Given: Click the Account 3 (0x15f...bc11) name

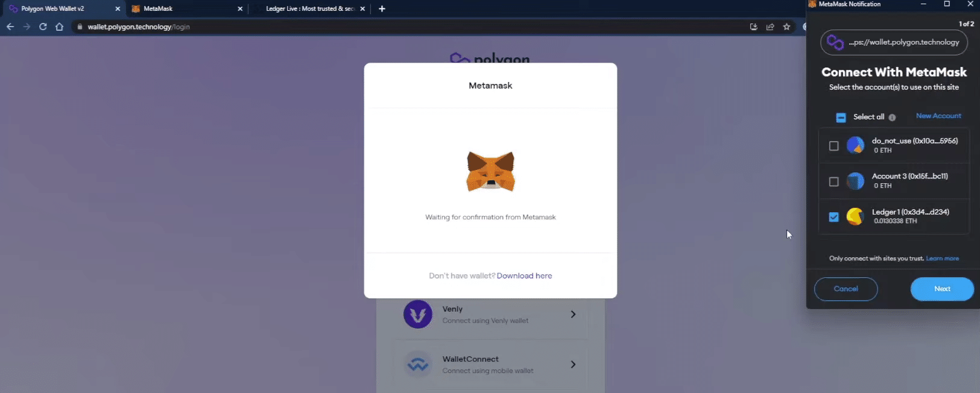Looking at the screenshot, I should pyautogui.click(x=909, y=176).
